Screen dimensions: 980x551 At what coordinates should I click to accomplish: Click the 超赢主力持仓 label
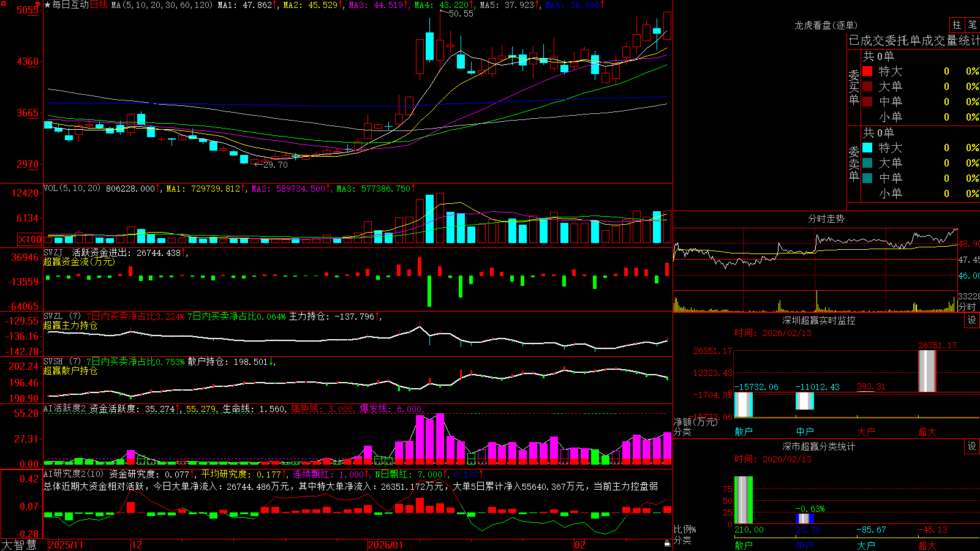pos(70,326)
